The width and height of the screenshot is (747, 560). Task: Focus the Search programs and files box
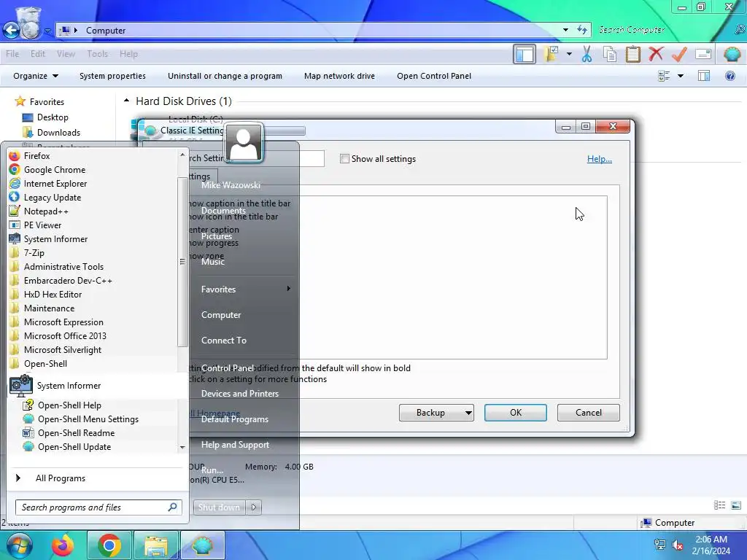coord(98,507)
